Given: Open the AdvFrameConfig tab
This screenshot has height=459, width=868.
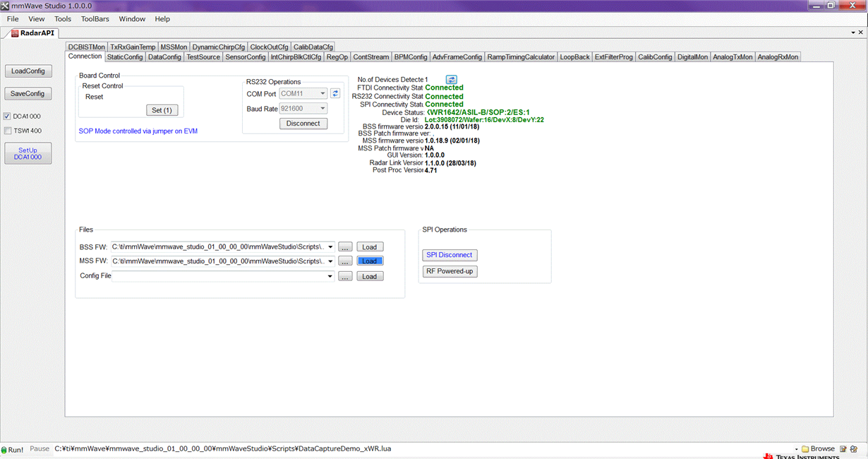Looking at the screenshot, I should click(x=457, y=57).
